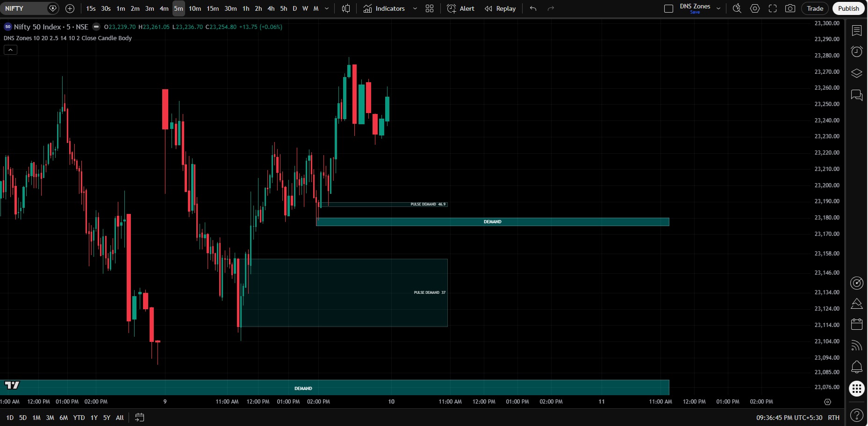Screen dimensions: 868x426
Task: Open the layout setup grid icon
Action: (x=430, y=8)
